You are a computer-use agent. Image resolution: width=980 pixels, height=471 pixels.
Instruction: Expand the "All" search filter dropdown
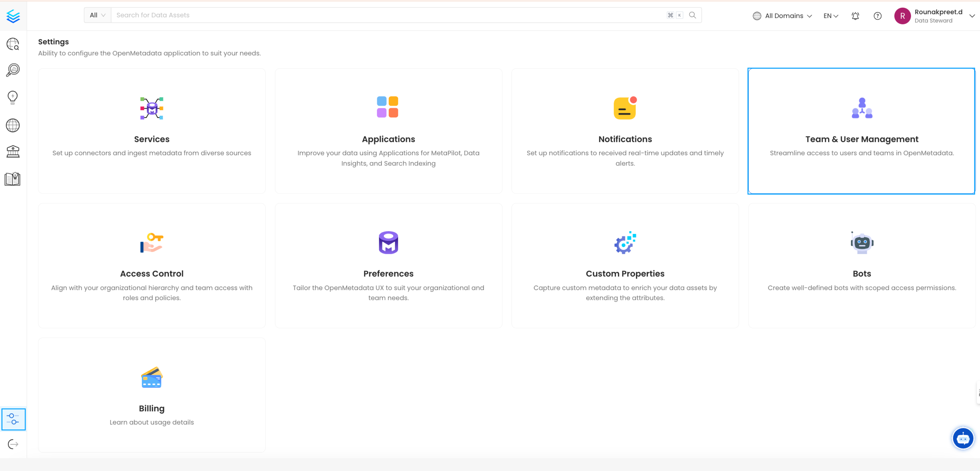pos(97,15)
